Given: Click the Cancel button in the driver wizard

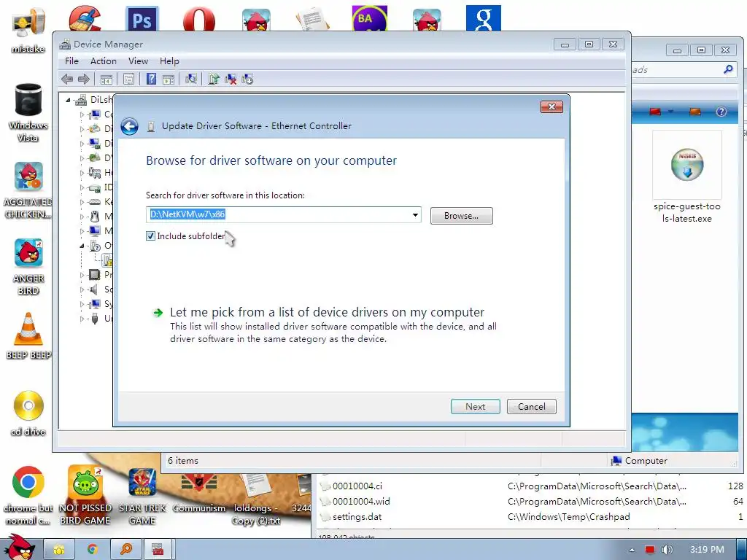Looking at the screenshot, I should 532,407.
